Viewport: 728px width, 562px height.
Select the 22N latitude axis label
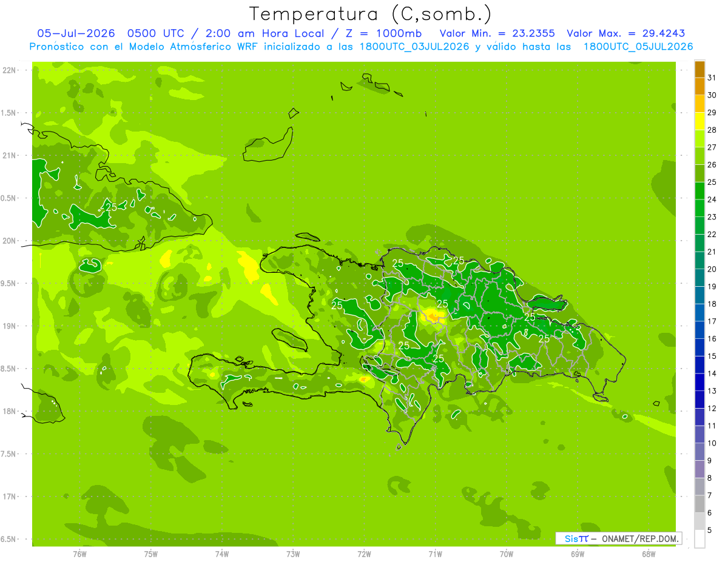pos(9,70)
